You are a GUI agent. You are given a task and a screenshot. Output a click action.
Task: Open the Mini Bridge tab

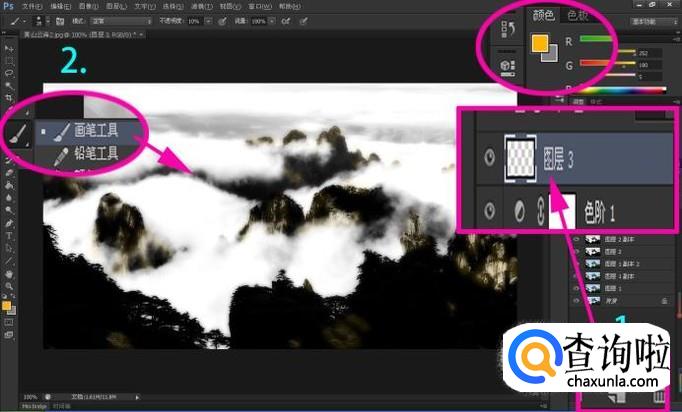coord(34,406)
